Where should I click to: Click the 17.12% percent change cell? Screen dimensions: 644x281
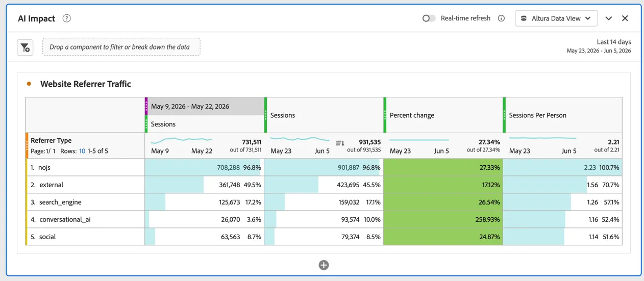coord(443,185)
